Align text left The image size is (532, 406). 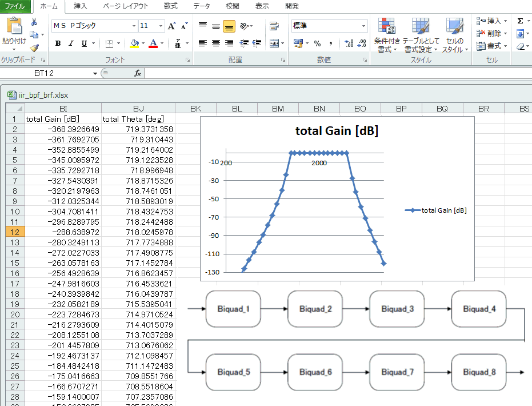(203, 43)
